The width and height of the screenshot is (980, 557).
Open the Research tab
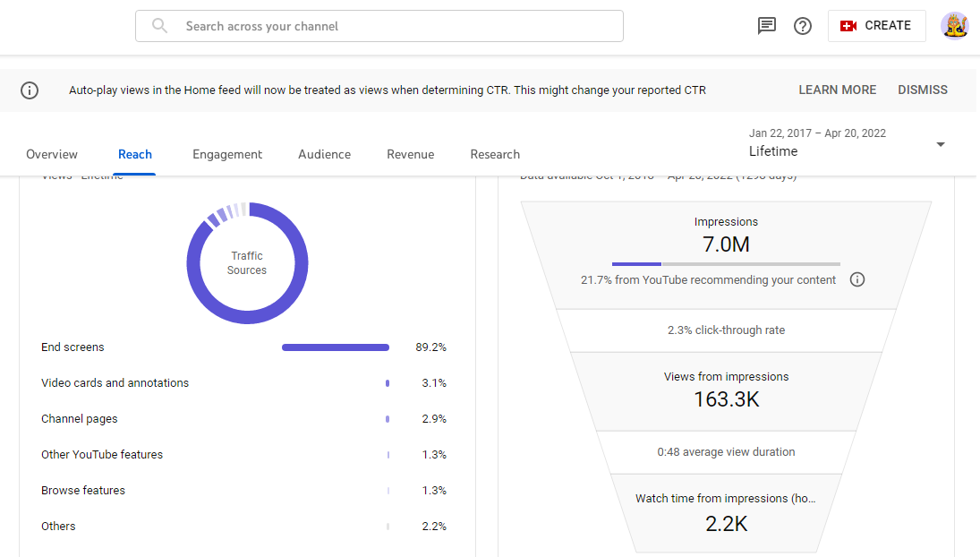(x=495, y=154)
